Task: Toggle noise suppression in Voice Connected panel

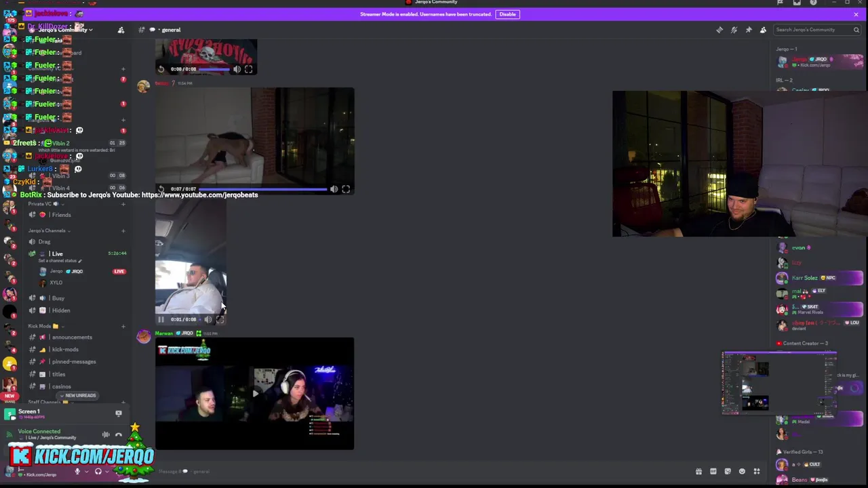Action: point(106,434)
